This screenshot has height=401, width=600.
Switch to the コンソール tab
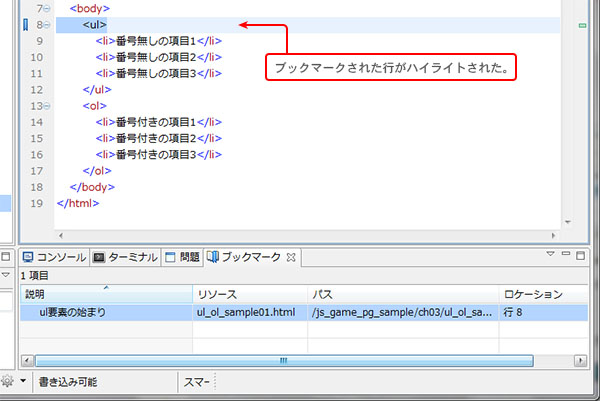[x=54, y=257]
